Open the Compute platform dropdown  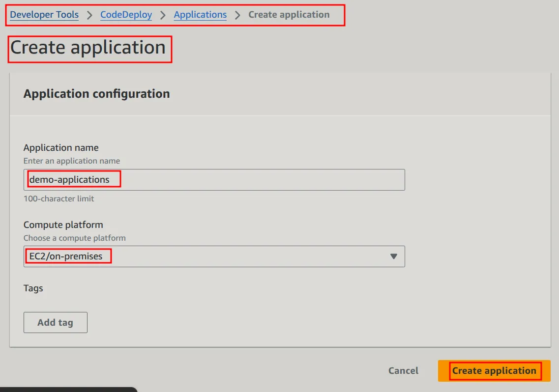tap(214, 256)
